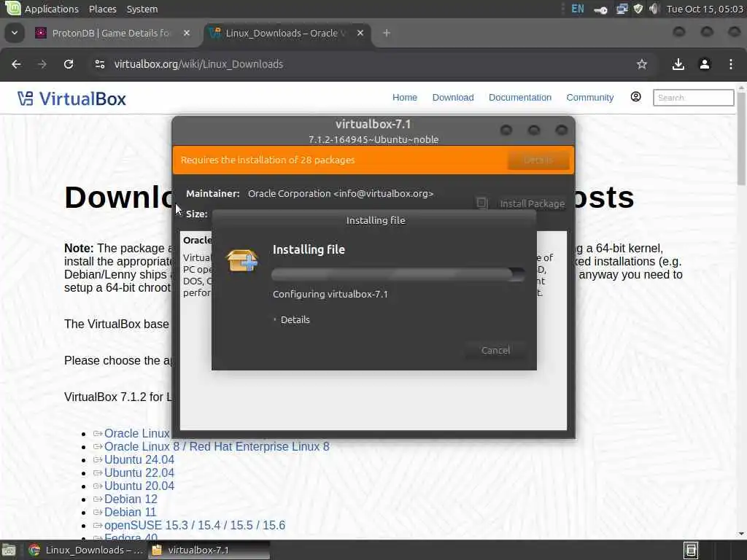The image size is (747, 560).
Task: Click the network connection tray icon
Action: tap(622, 9)
